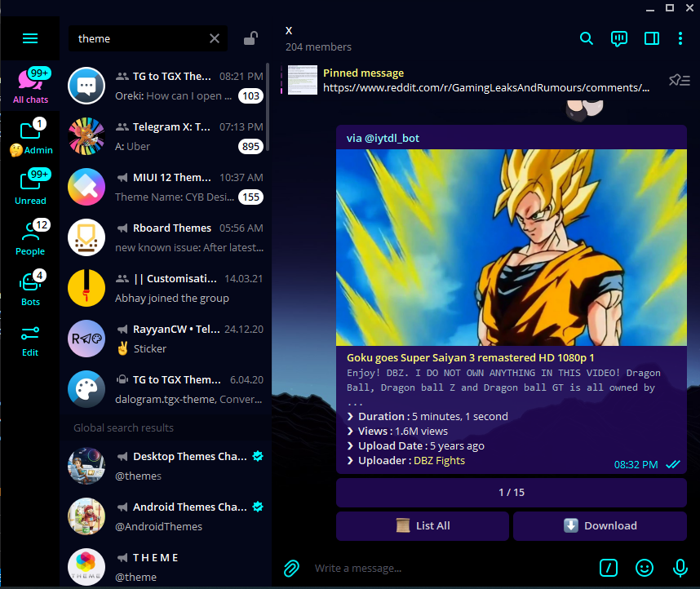Click the 204 members label
700x589 pixels.
tap(318, 46)
